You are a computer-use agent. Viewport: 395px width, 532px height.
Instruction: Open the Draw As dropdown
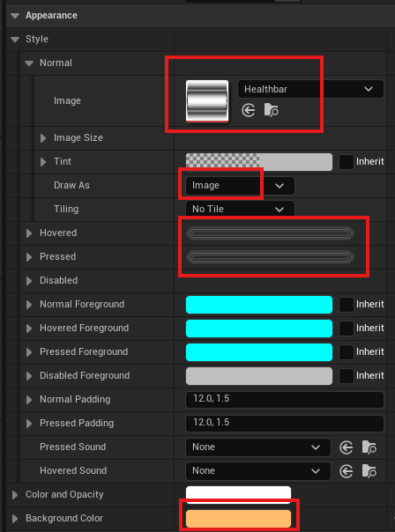pos(240,186)
